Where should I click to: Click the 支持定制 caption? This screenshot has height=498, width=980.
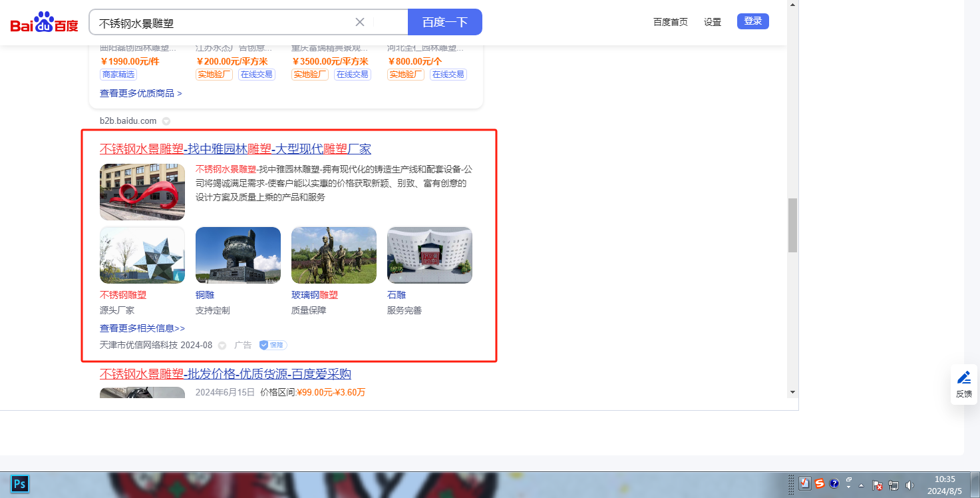tap(213, 310)
